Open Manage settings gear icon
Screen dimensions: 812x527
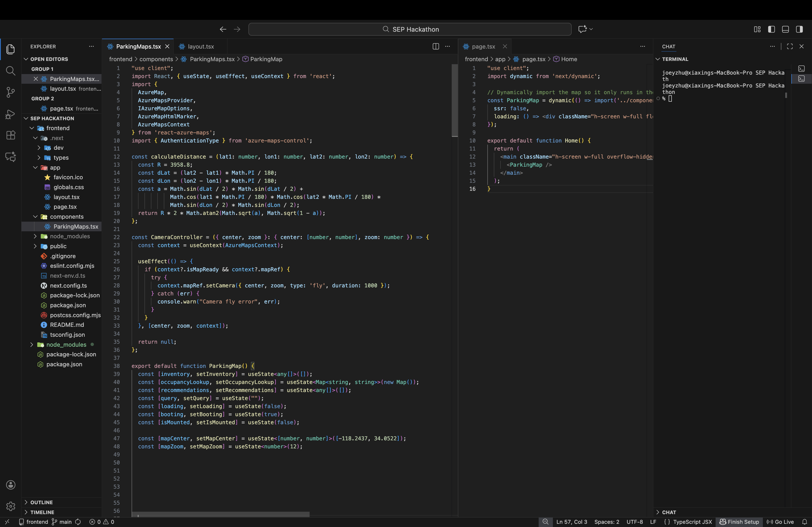pos(10,506)
